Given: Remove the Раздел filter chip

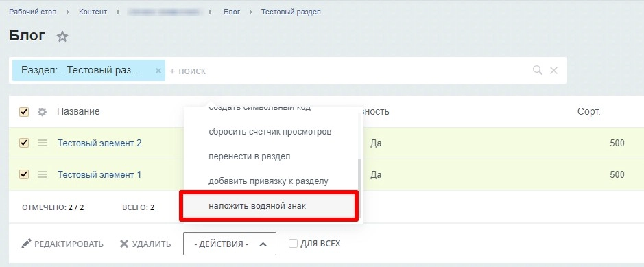Looking at the screenshot, I should point(158,71).
